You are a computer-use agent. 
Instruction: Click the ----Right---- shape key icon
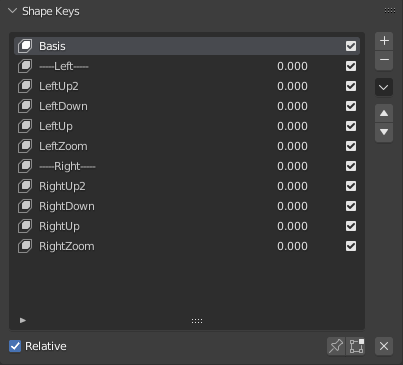25,166
